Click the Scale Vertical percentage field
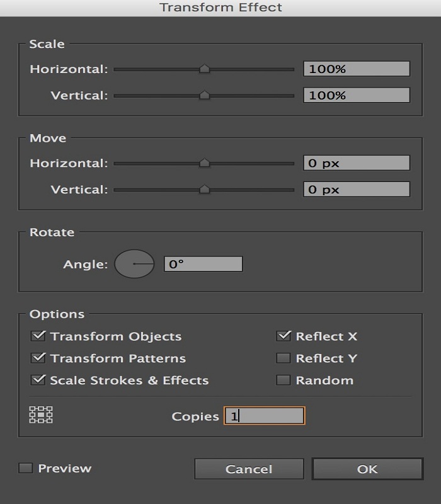Viewport: 441px width, 504px height. pos(357,96)
